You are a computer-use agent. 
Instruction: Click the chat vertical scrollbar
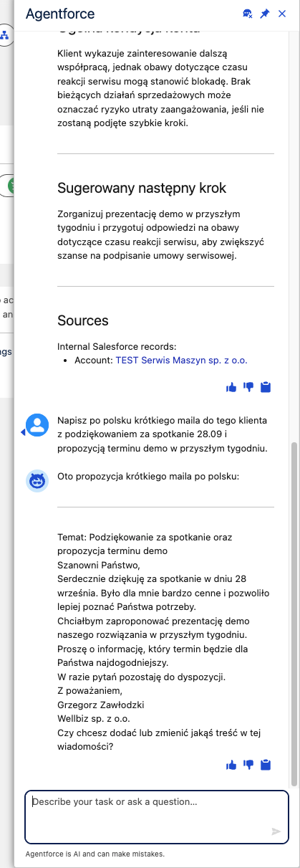pos(294,614)
